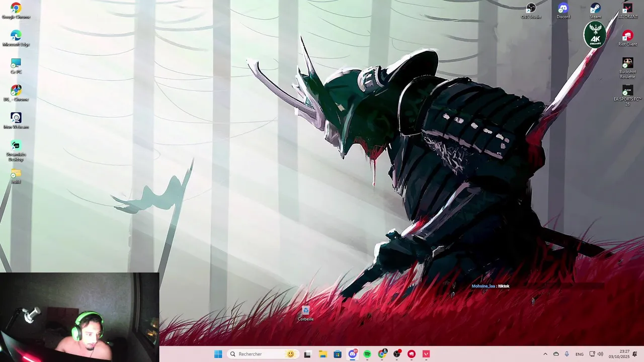644x362 pixels.
Task: Select the BG_ - Chrome profile shortcut
Action: pyautogui.click(x=16, y=94)
